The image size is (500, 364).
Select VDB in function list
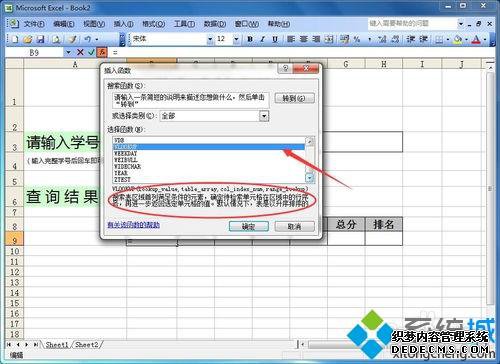209,140
